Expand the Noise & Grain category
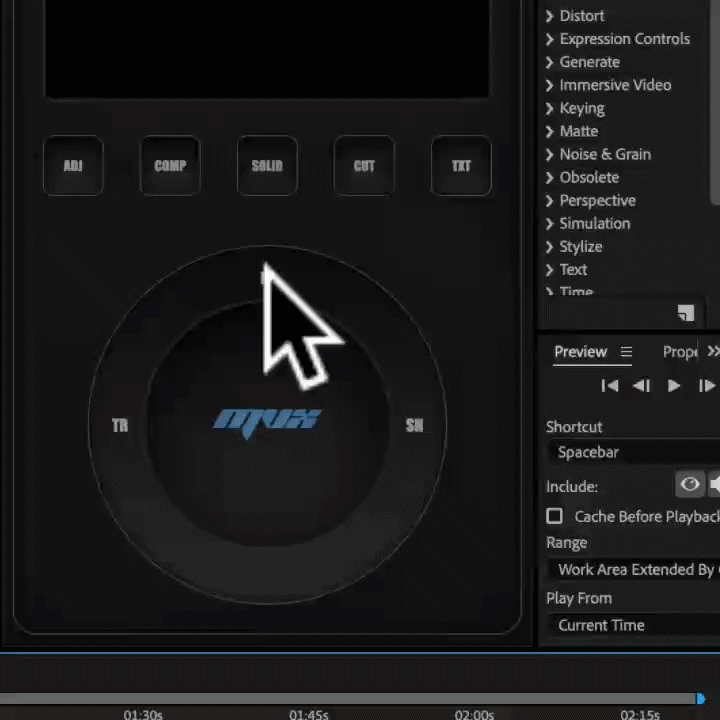 [x=549, y=154]
